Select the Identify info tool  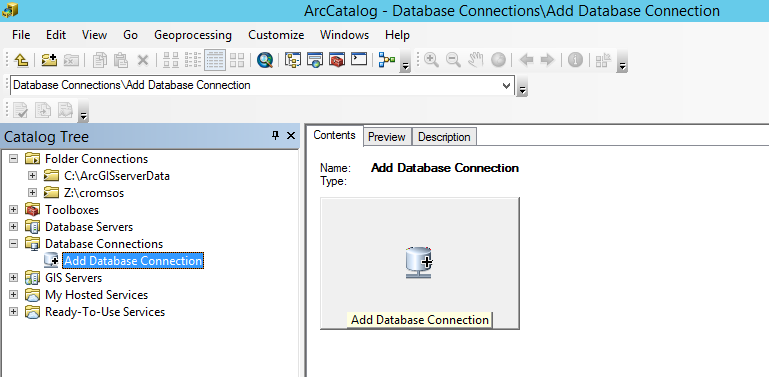tap(575, 60)
